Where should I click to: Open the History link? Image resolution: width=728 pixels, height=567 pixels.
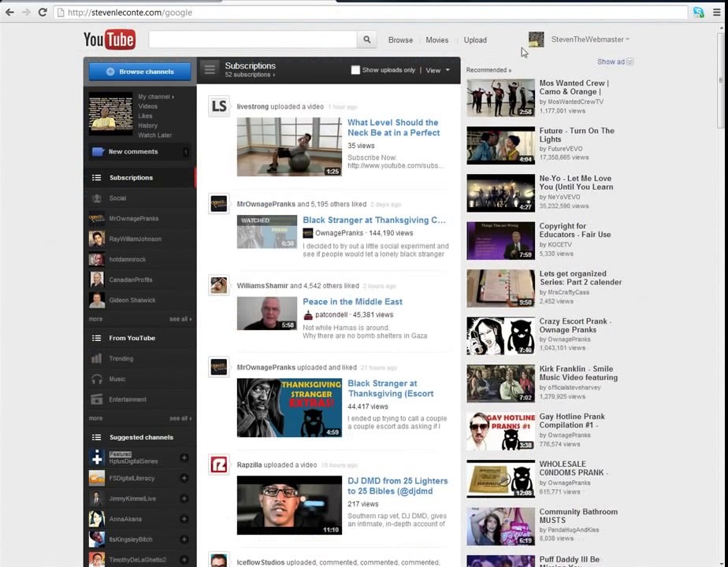point(147,125)
